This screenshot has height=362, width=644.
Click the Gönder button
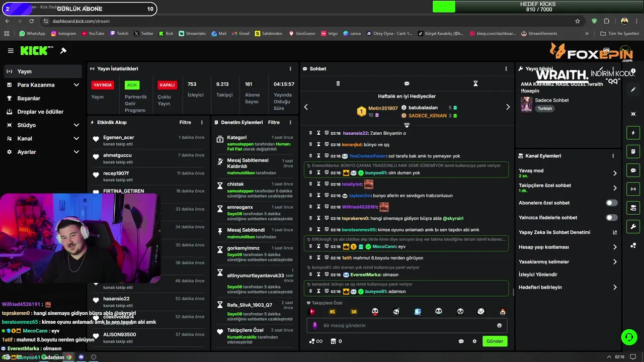pyautogui.click(x=495, y=341)
